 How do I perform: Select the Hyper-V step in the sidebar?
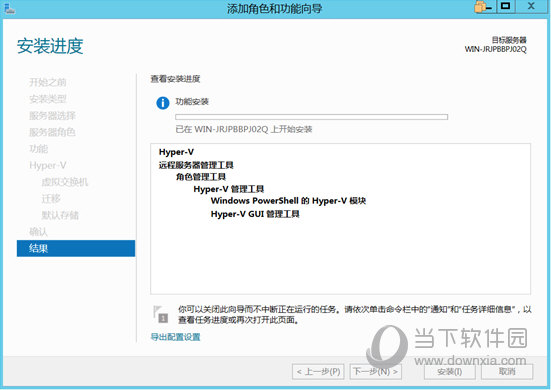(48, 165)
